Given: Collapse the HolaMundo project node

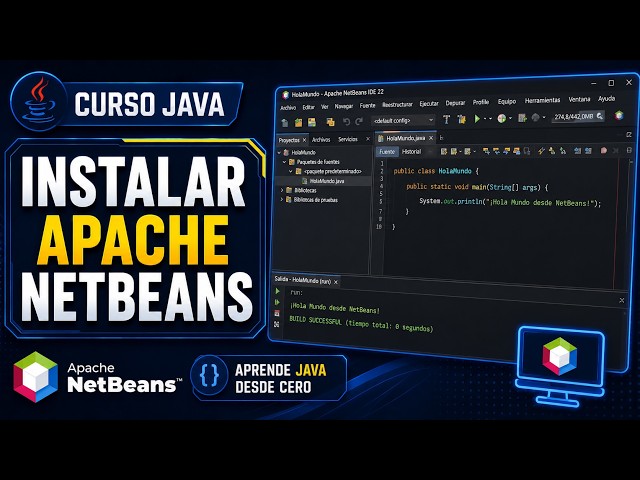Looking at the screenshot, I should click(x=280, y=152).
